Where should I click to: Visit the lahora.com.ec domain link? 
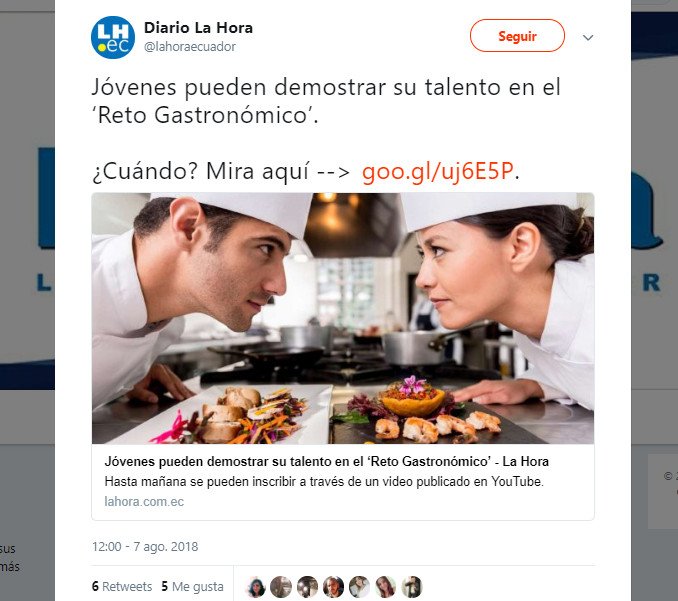144,502
